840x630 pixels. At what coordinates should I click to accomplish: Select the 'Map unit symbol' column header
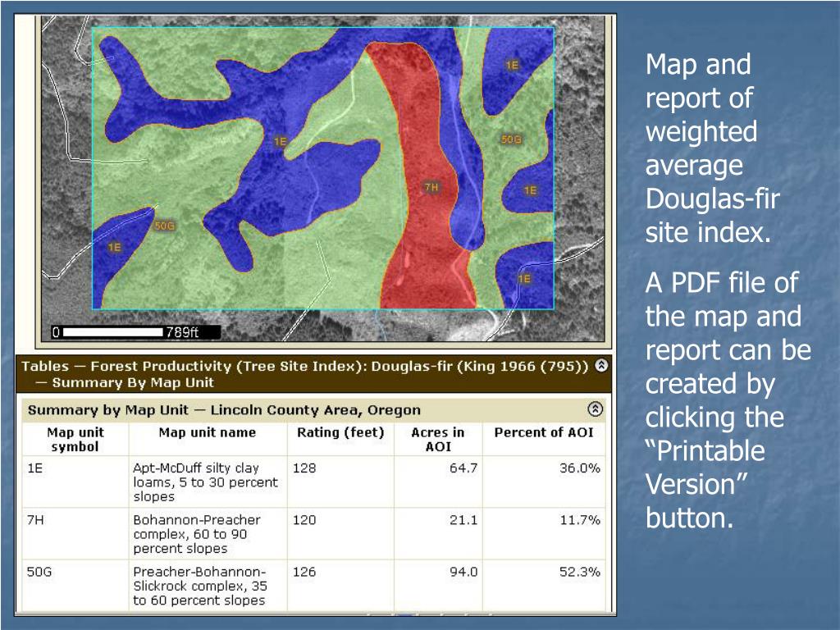tap(75, 440)
